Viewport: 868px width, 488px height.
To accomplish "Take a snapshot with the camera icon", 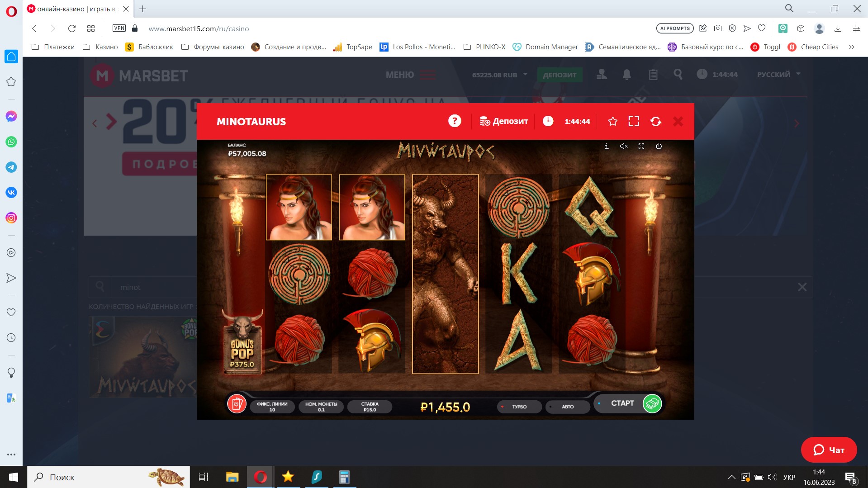I will point(718,28).
